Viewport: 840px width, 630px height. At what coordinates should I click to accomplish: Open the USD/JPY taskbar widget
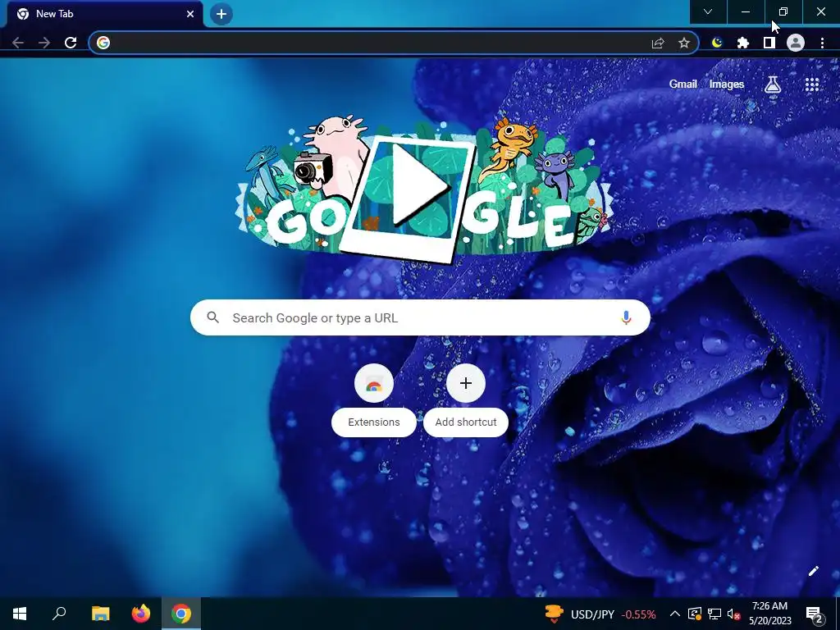tap(600, 614)
